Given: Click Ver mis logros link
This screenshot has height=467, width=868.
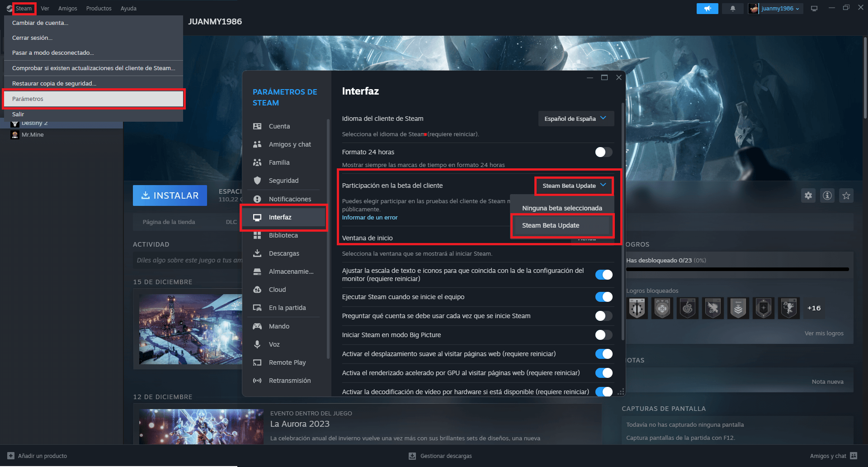Looking at the screenshot, I should click(x=824, y=333).
